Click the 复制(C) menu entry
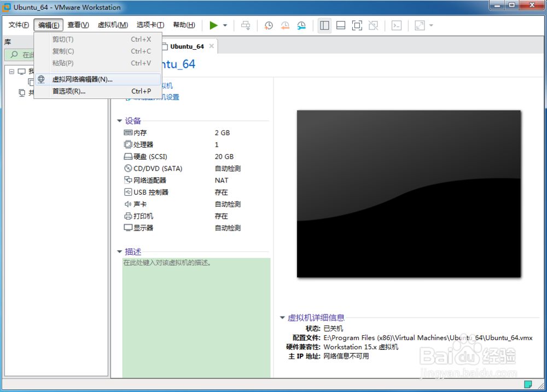This screenshot has height=392, width=547. pos(98,51)
